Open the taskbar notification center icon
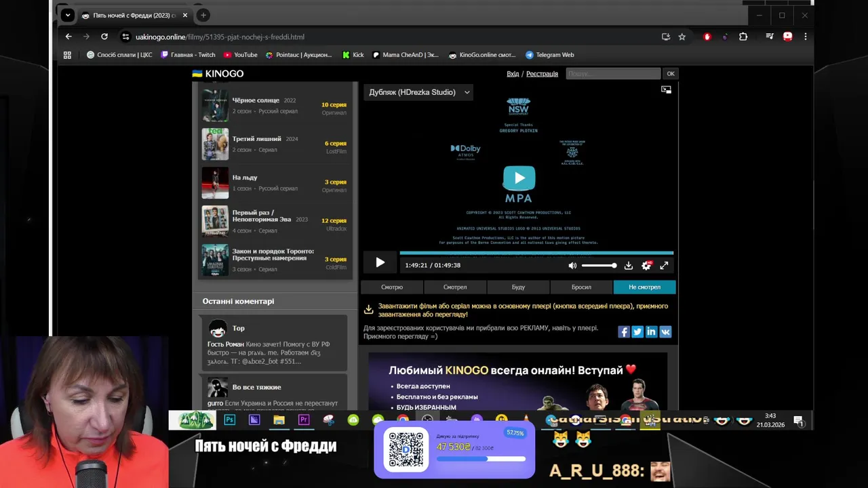 799,420
